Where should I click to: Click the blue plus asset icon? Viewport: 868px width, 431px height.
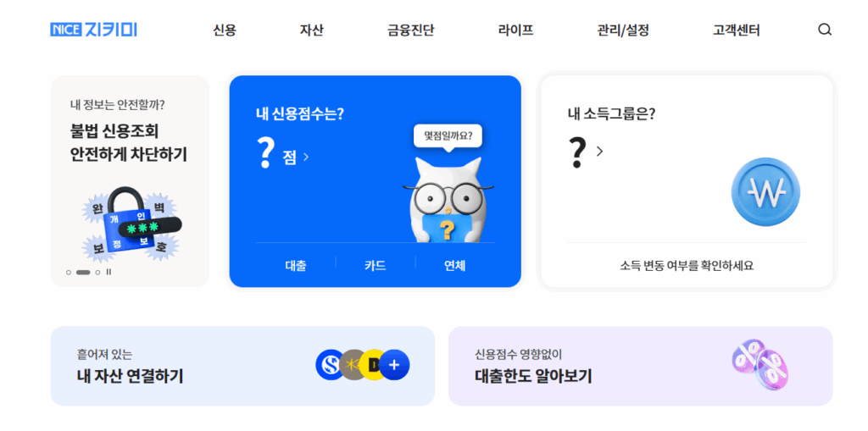(x=395, y=365)
